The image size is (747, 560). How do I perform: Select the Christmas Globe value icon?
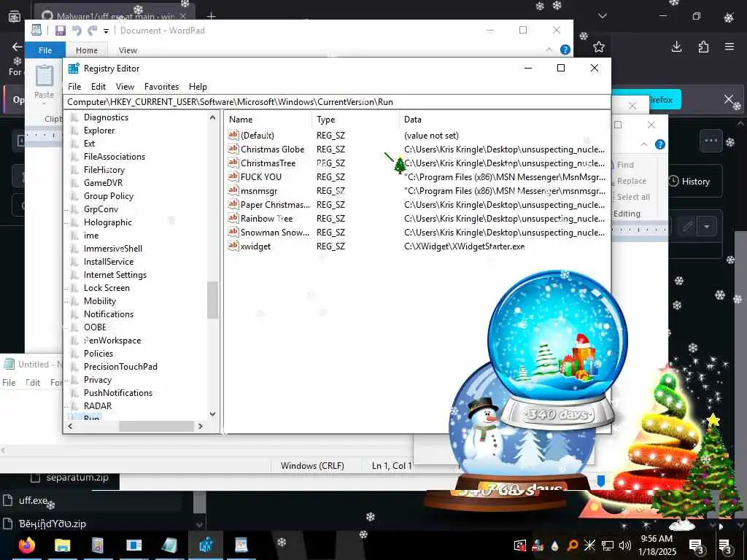pyautogui.click(x=233, y=149)
